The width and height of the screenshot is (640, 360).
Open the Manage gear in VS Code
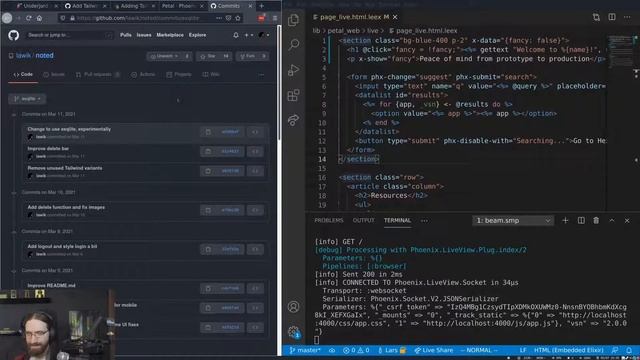click(293, 332)
